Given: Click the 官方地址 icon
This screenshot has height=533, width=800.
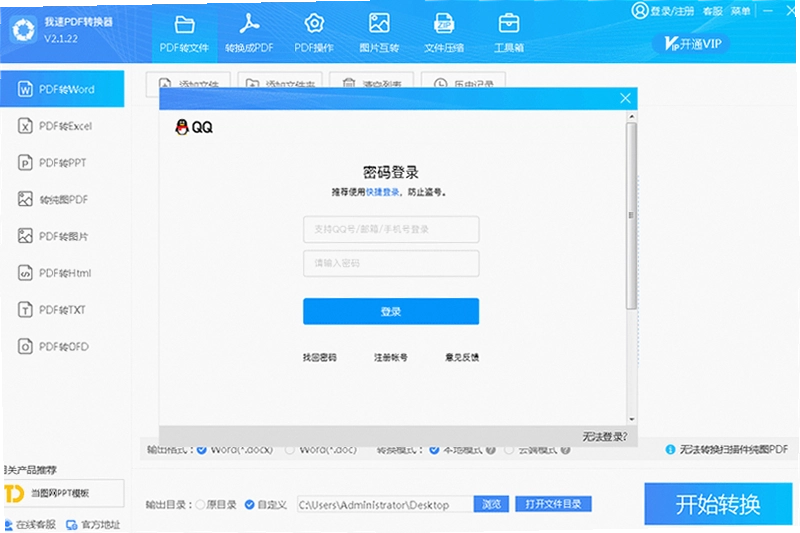Looking at the screenshot, I should [71, 525].
